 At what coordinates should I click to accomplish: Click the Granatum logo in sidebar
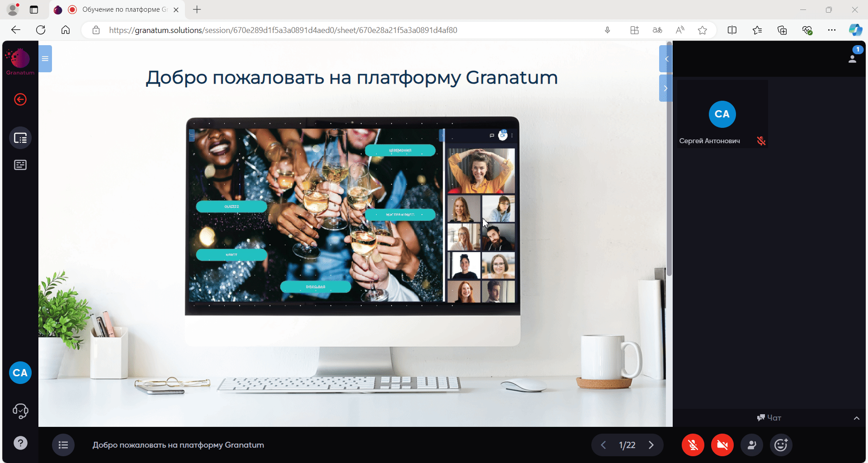click(x=20, y=61)
